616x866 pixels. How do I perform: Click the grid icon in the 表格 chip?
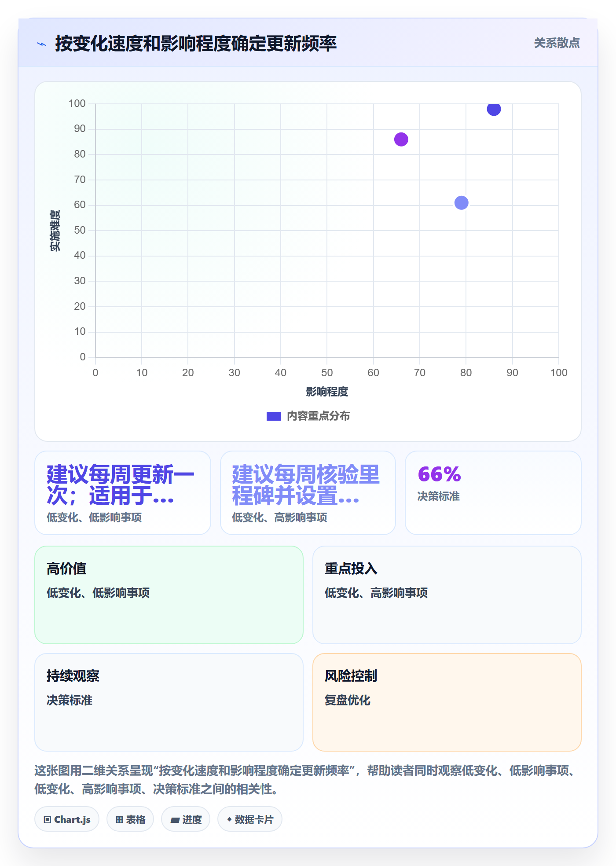[x=120, y=819]
